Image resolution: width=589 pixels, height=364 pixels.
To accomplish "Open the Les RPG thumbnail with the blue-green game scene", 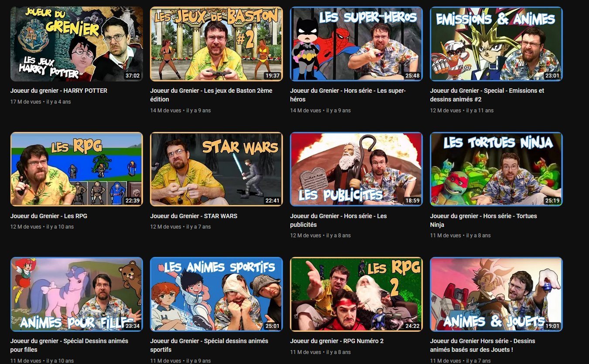I will pyautogui.click(x=77, y=169).
